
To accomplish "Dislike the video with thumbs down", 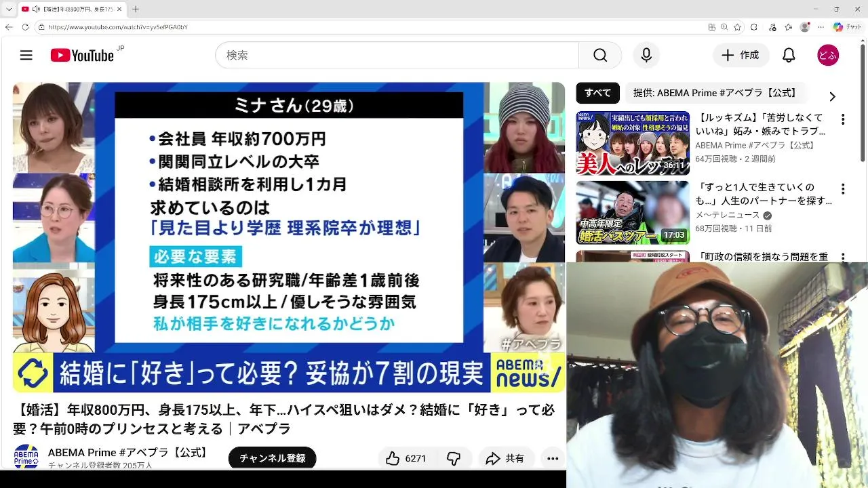I will point(454,459).
